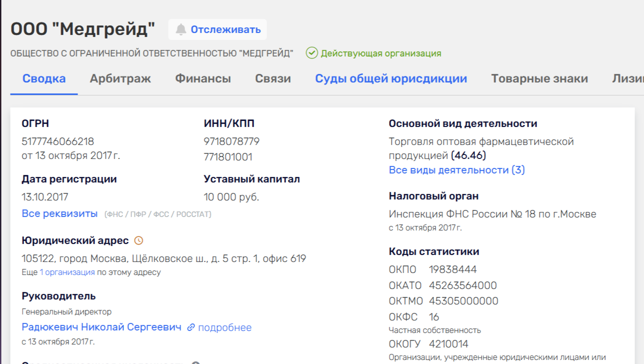Image resolution: width=644 pixels, height=364 pixels.
Task: Click the ОКОГУ value 4210014
Action: pyautogui.click(x=448, y=344)
